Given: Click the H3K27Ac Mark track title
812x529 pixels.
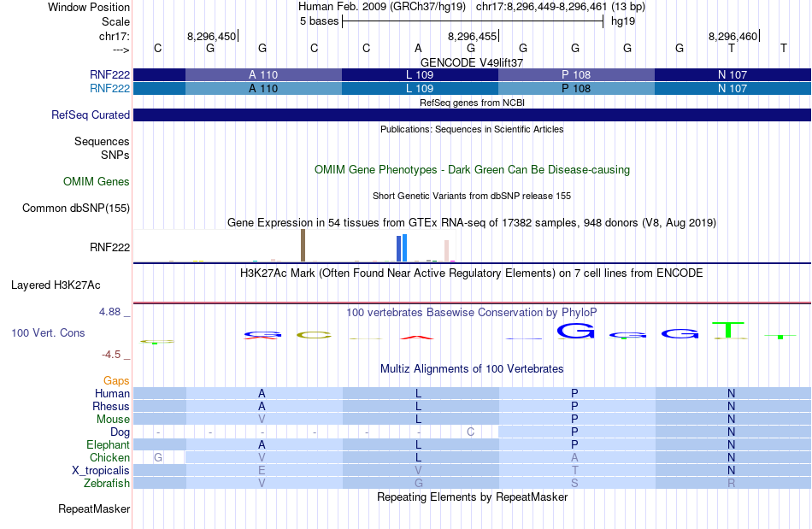Looking at the screenshot, I should pyautogui.click(x=472, y=273).
